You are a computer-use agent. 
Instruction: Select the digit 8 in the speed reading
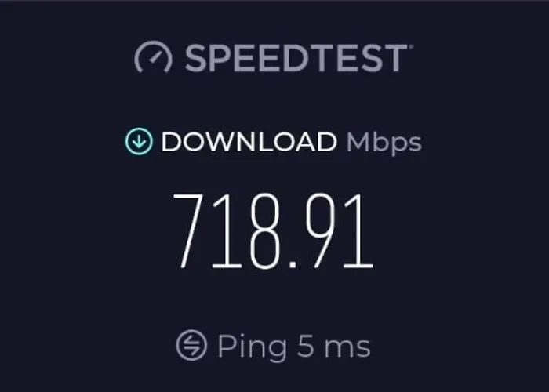click(x=266, y=231)
